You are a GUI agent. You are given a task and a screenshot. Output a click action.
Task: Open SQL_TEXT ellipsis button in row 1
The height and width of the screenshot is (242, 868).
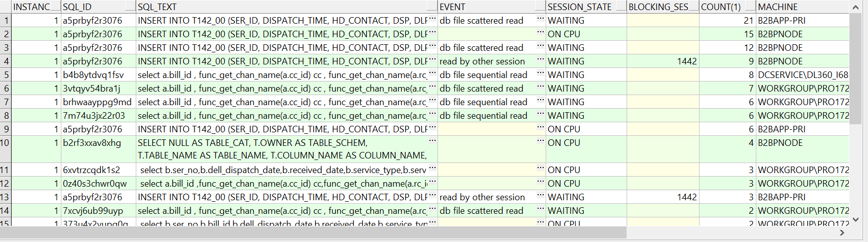tap(432, 19)
